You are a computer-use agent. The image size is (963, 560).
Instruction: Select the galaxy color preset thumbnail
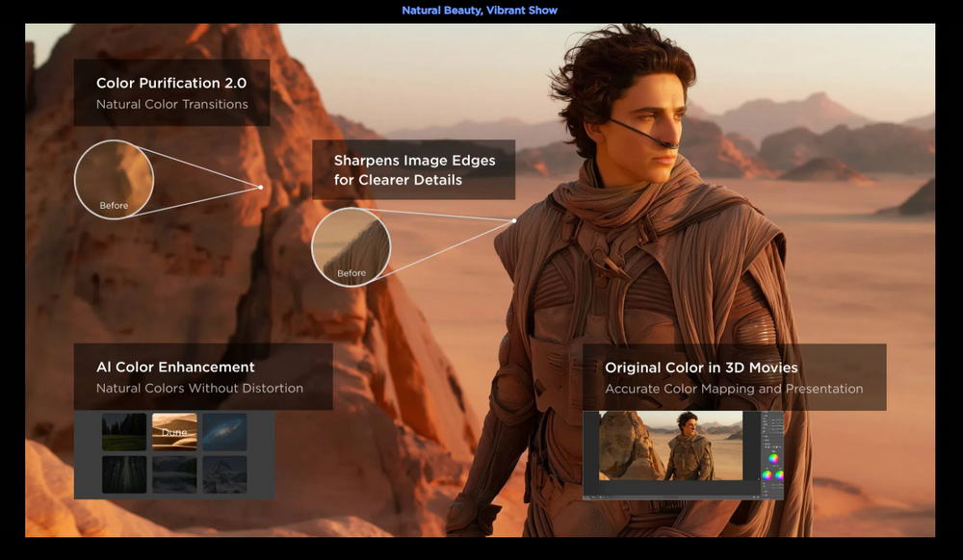point(224,431)
